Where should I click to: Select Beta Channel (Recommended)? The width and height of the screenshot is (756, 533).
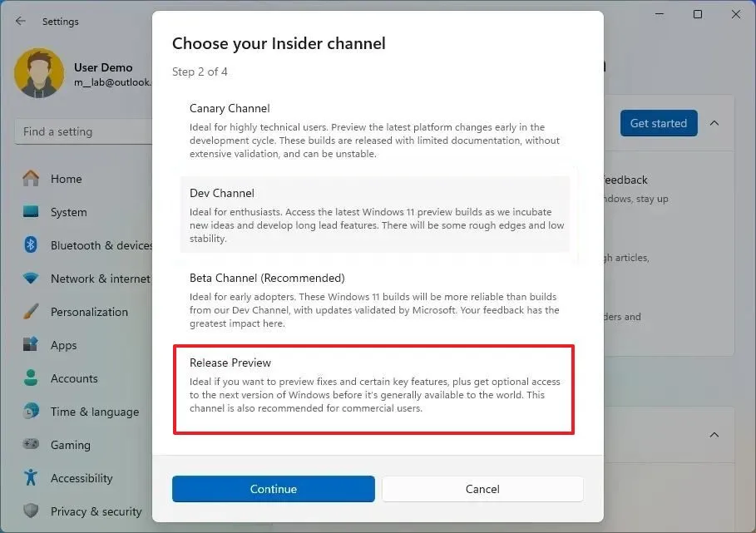point(374,299)
